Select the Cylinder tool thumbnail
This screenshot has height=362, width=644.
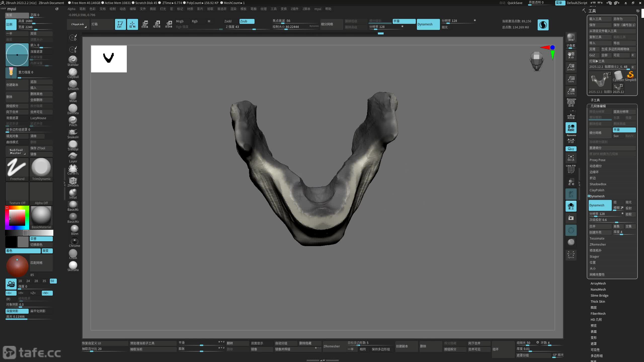pos(618,76)
